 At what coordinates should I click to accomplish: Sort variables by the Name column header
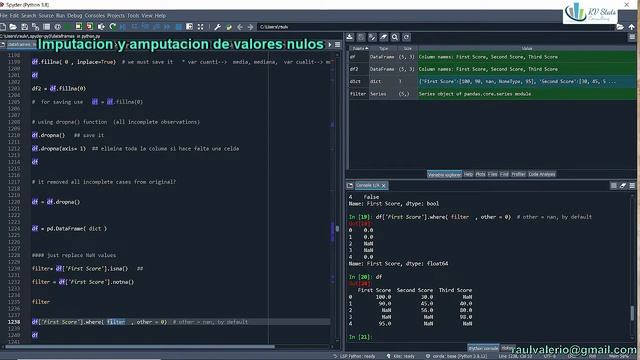[x=359, y=48]
